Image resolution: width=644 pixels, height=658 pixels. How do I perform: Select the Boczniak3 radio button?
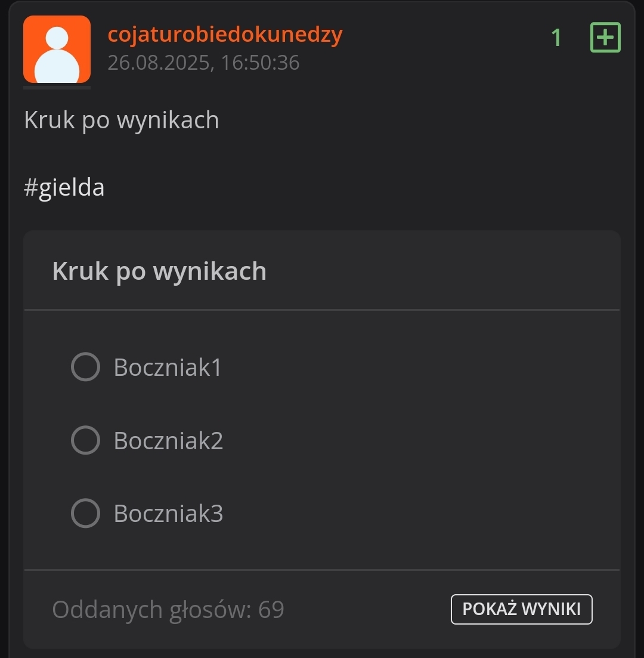pos(85,513)
